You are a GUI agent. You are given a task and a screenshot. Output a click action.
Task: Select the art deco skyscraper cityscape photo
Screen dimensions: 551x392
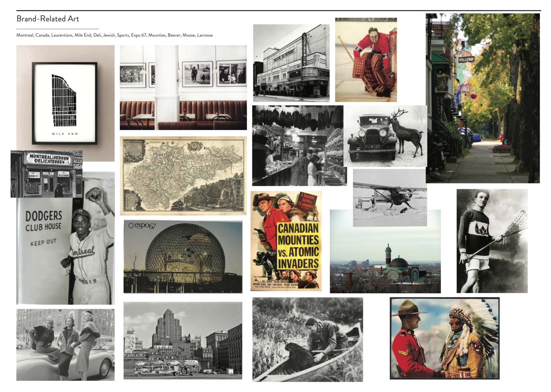[183, 341]
